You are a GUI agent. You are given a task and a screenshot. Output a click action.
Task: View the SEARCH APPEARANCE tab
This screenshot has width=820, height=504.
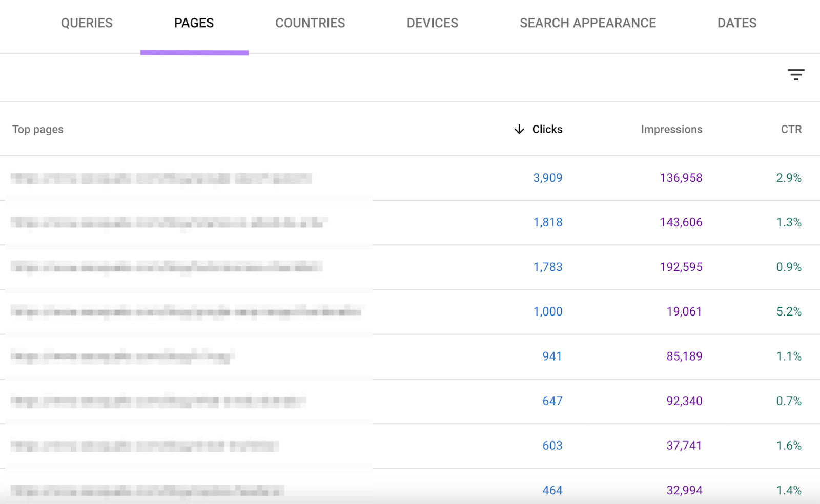tap(587, 23)
